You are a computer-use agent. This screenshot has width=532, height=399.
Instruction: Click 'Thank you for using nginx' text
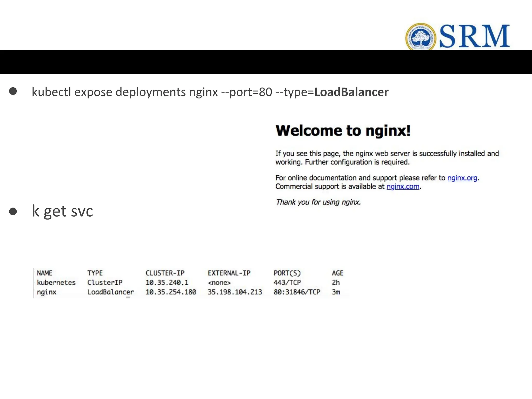click(318, 202)
